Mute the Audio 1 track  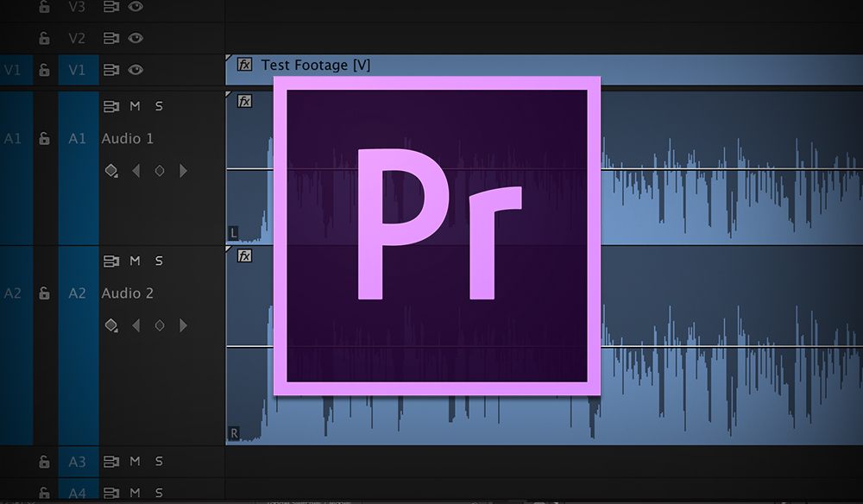pyautogui.click(x=135, y=106)
